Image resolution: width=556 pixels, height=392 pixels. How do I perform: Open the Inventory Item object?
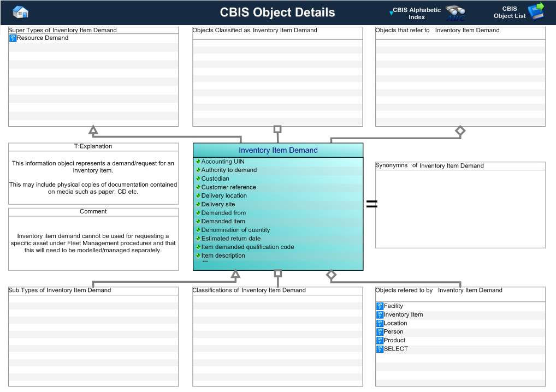point(403,314)
